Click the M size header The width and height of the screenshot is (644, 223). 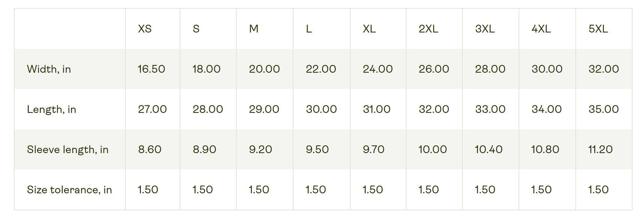[x=254, y=29]
